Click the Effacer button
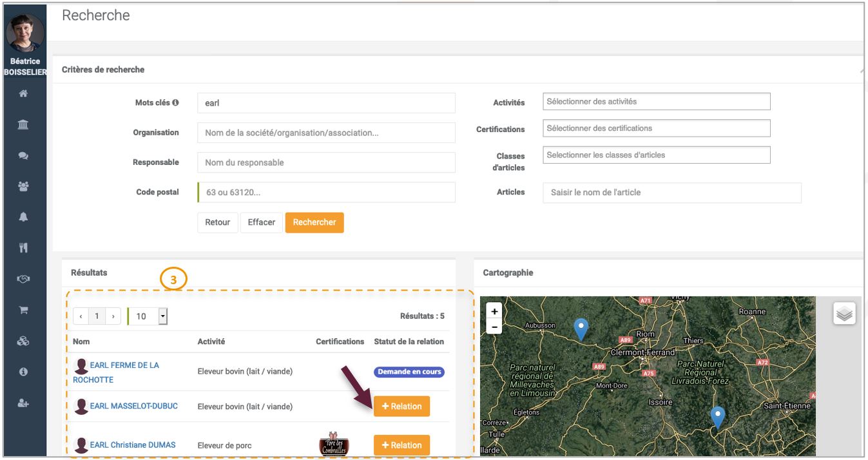868x460 pixels. pos(262,222)
